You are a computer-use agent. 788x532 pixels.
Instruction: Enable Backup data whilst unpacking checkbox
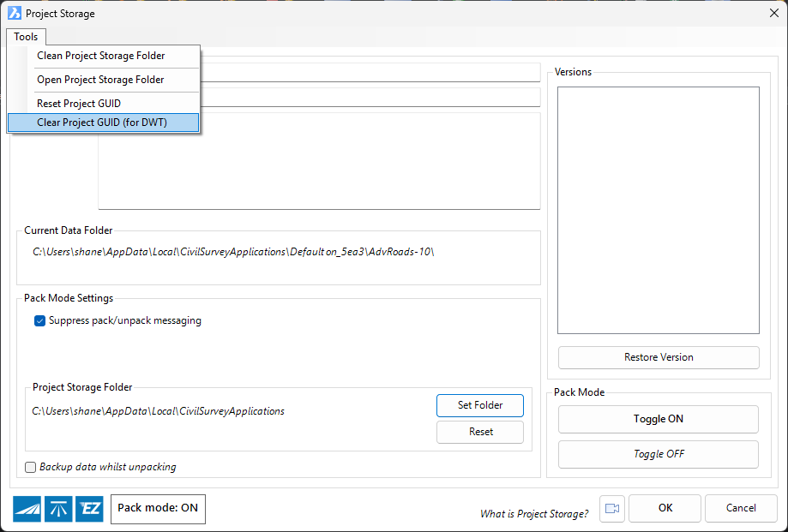pos(31,468)
